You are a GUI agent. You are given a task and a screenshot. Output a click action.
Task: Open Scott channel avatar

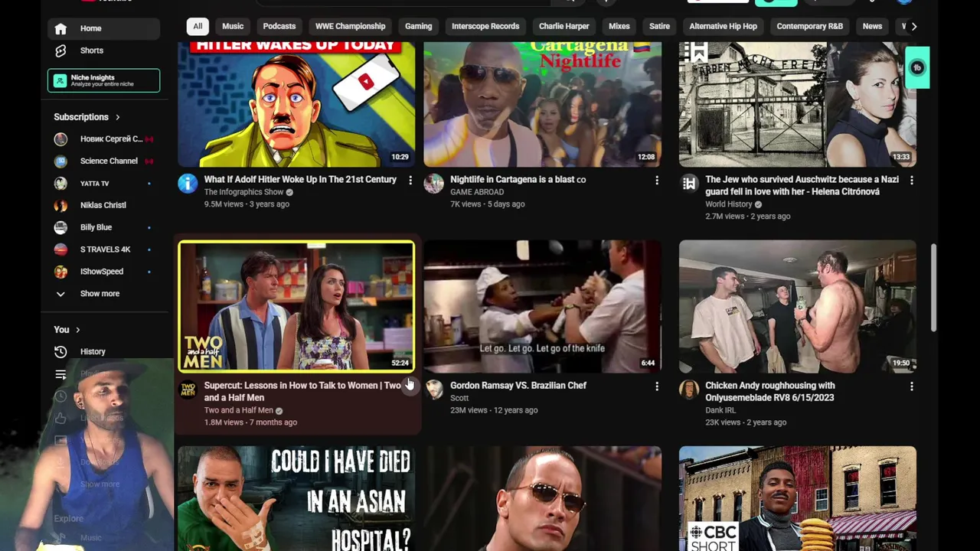click(x=434, y=389)
